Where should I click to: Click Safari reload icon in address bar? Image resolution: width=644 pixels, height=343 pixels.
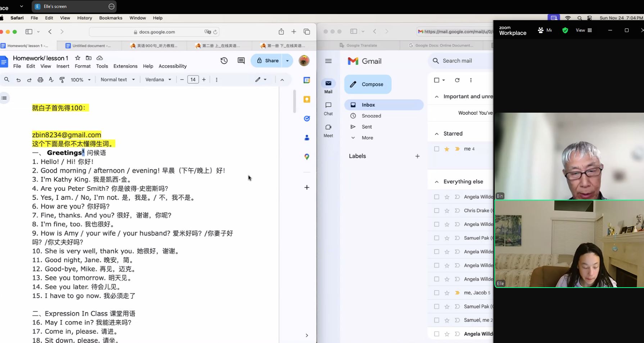click(215, 32)
